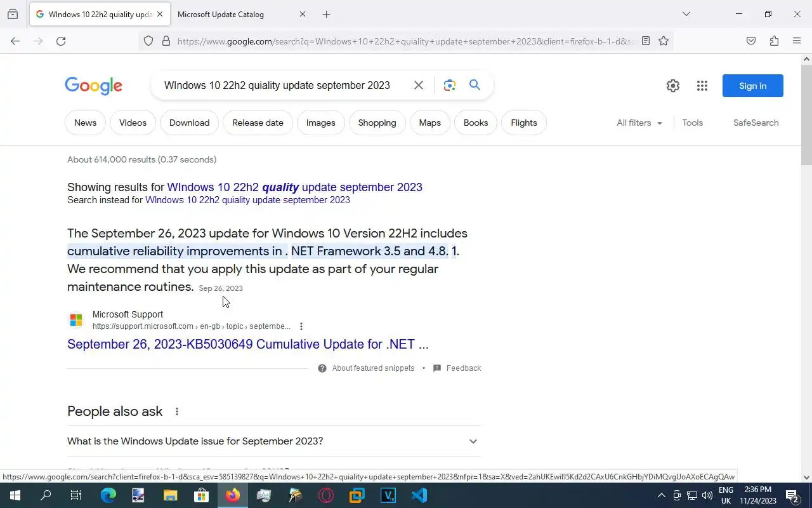The image size is (812, 508).
Task: Show hidden system tray icons
Action: pos(661,495)
